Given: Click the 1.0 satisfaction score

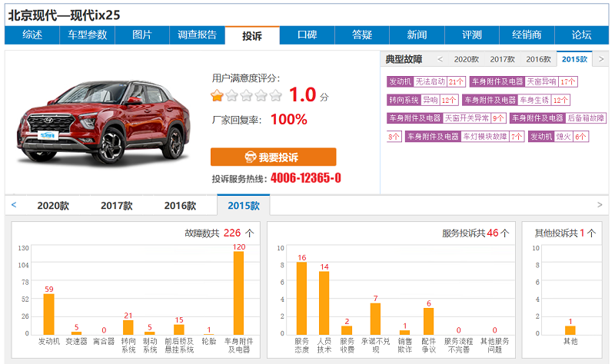Looking at the screenshot, I should (302, 94).
